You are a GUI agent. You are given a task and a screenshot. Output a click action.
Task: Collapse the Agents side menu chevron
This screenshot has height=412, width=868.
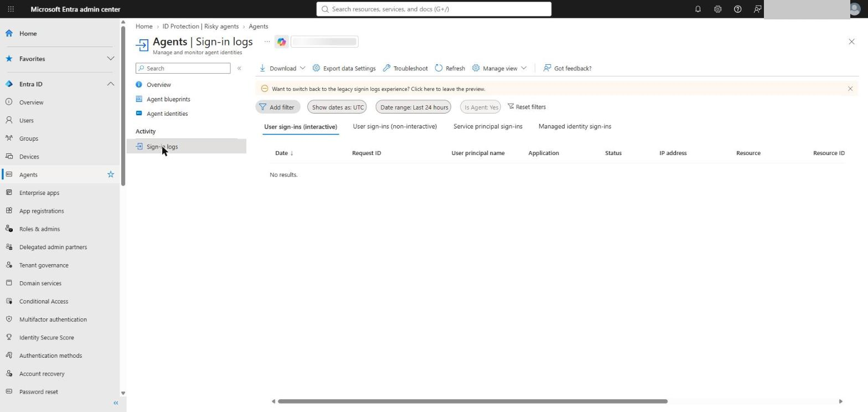tap(239, 68)
